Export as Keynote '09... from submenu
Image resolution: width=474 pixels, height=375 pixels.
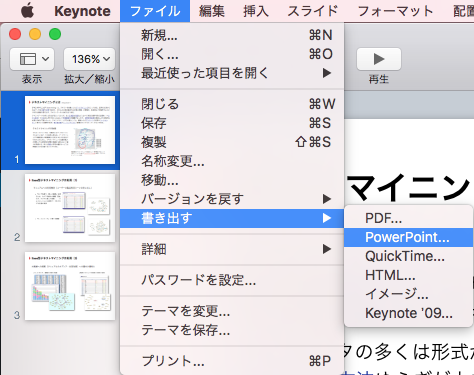click(408, 313)
